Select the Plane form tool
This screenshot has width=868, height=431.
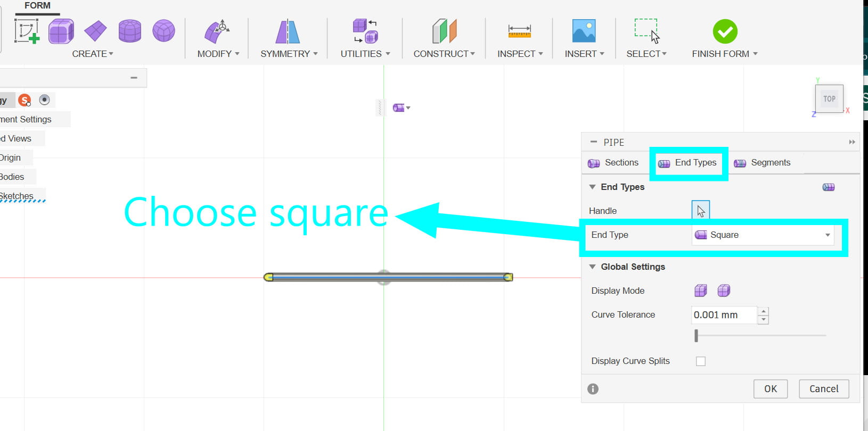95,31
